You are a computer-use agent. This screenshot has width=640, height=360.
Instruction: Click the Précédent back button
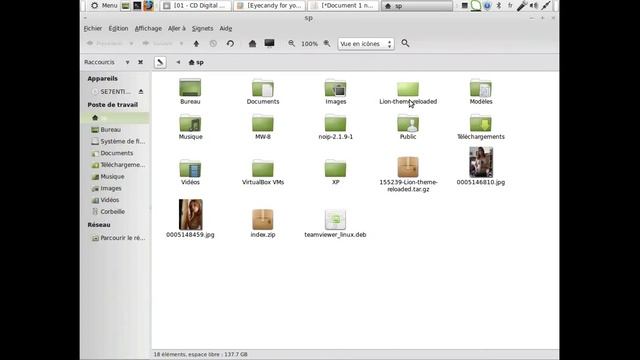(104, 44)
